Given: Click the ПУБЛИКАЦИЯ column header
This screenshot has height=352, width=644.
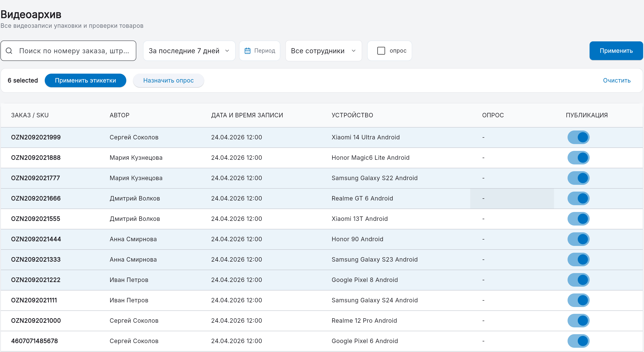Looking at the screenshot, I should tap(586, 115).
